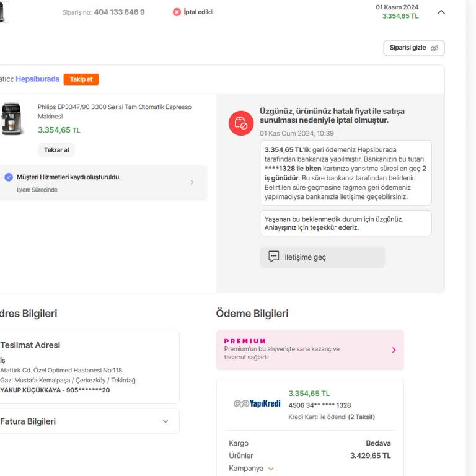476x476 pixels.
Task: Click the red cancelled package icon
Action: click(241, 123)
